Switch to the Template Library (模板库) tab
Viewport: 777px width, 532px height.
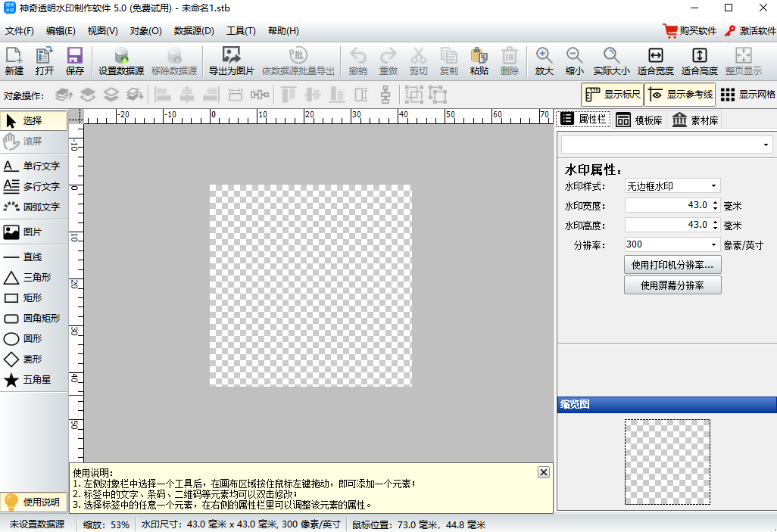coord(638,120)
